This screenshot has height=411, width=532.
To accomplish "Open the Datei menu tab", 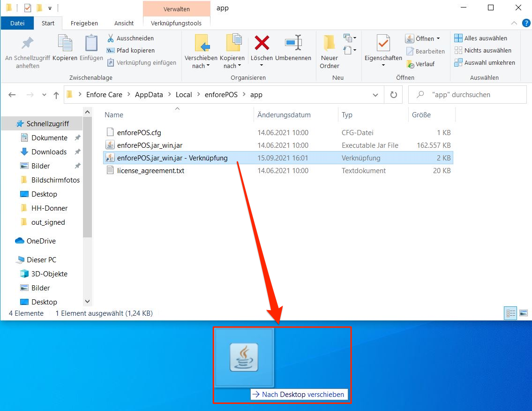I will tap(17, 23).
